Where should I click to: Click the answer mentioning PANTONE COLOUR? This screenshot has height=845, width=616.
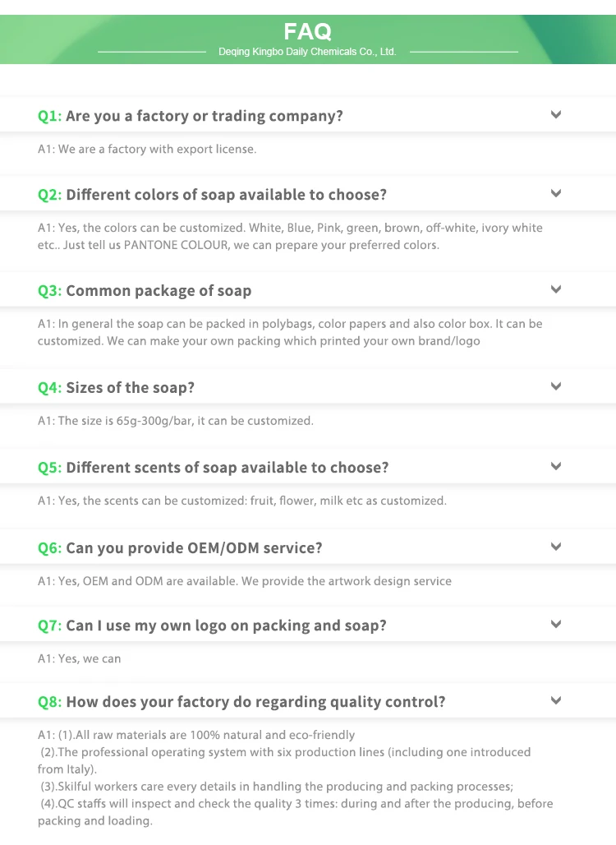click(290, 237)
